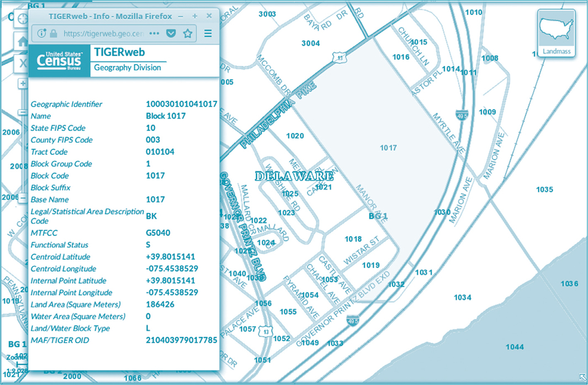Image resolution: width=588 pixels, height=385 pixels.
Task: Click the padlock connection security icon
Action: click(x=54, y=34)
